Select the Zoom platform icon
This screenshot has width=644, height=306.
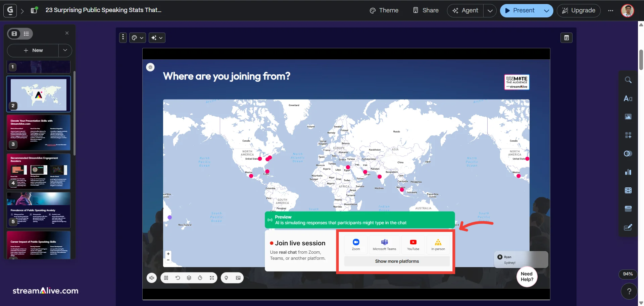click(356, 244)
